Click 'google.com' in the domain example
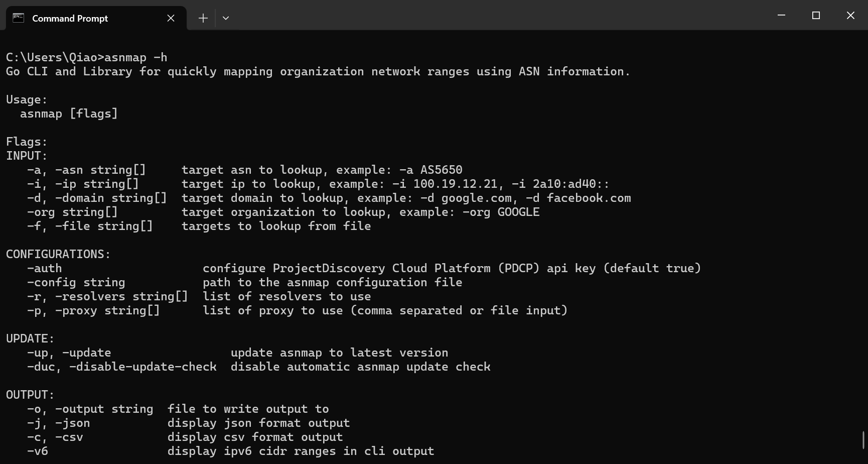Viewport: 868px width, 464px height. click(x=476, y=198)
